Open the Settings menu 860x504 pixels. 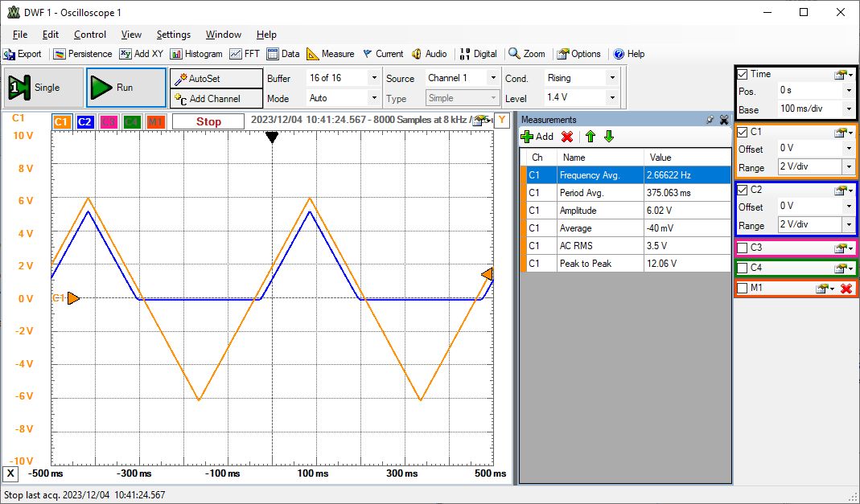(173, 35)
